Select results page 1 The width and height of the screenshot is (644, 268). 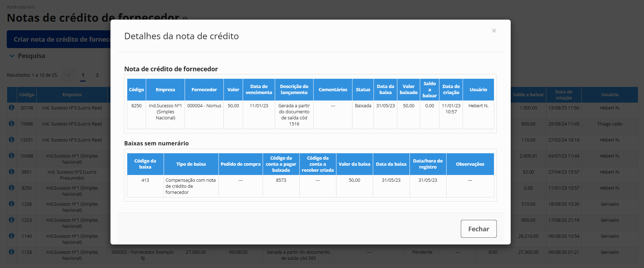click(x=83, y=75)
